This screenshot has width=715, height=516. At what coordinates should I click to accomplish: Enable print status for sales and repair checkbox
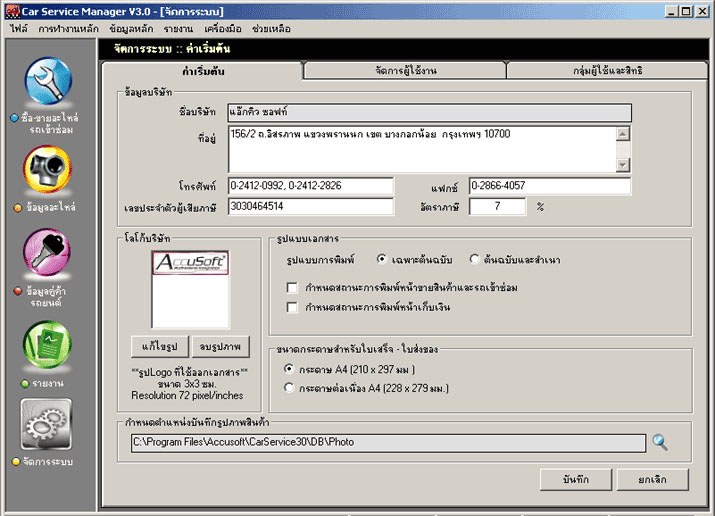click(x=292, y=288)
